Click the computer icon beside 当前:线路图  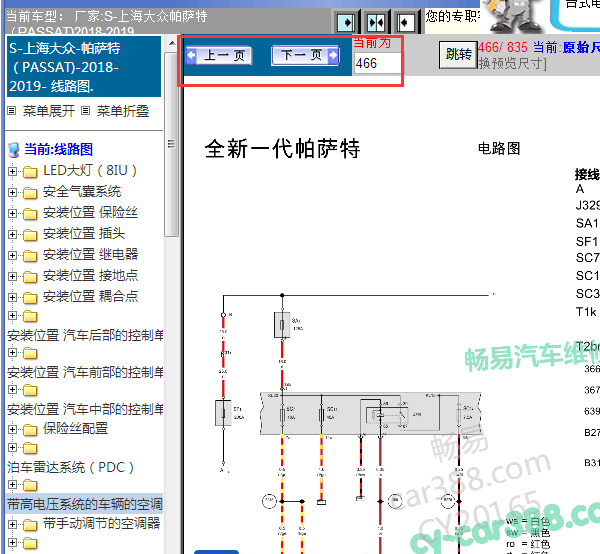pos(14,150)
